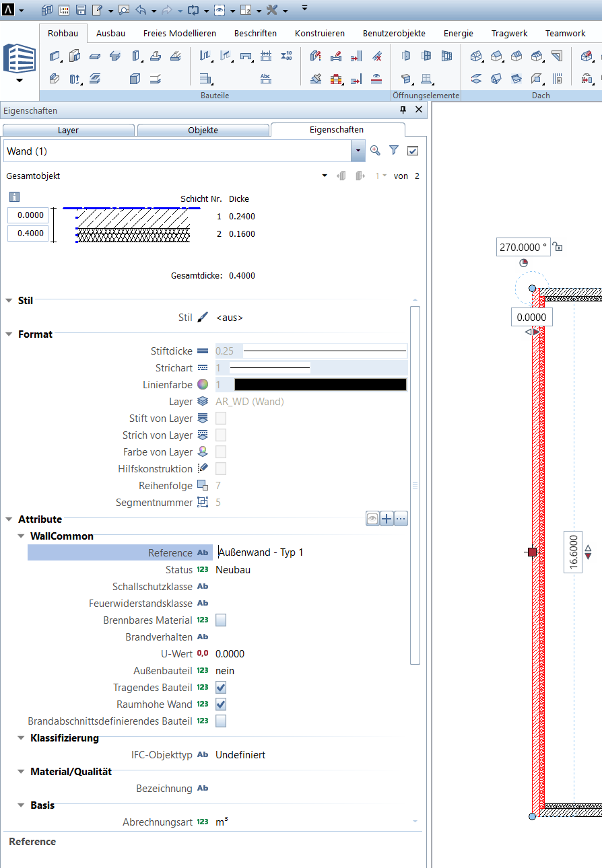602x868 pixels.
Task: Click the elevation point icon with 10/00
Action: (x=286, y=57)
